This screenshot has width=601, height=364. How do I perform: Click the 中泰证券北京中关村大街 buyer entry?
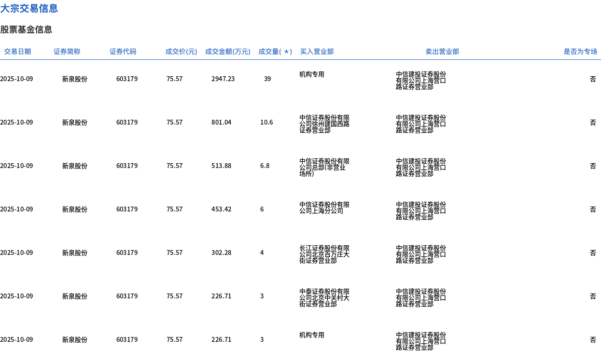324,298
